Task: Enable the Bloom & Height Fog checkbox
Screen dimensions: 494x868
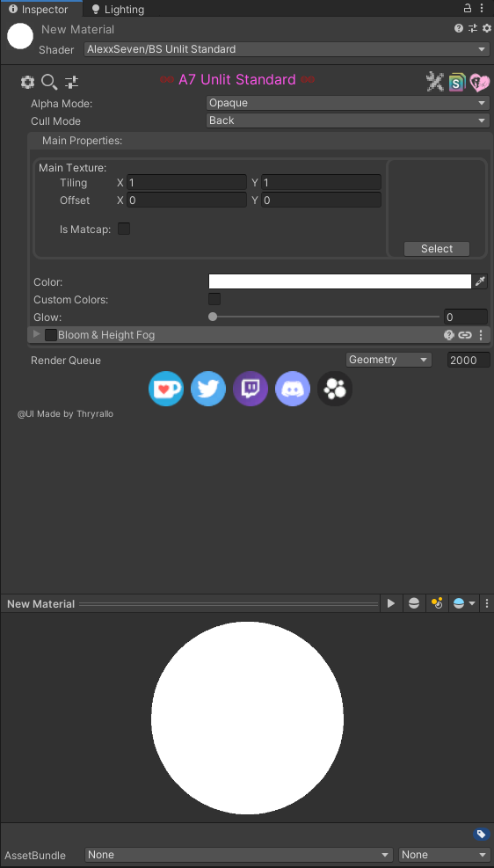Action: tap(51, 335)
